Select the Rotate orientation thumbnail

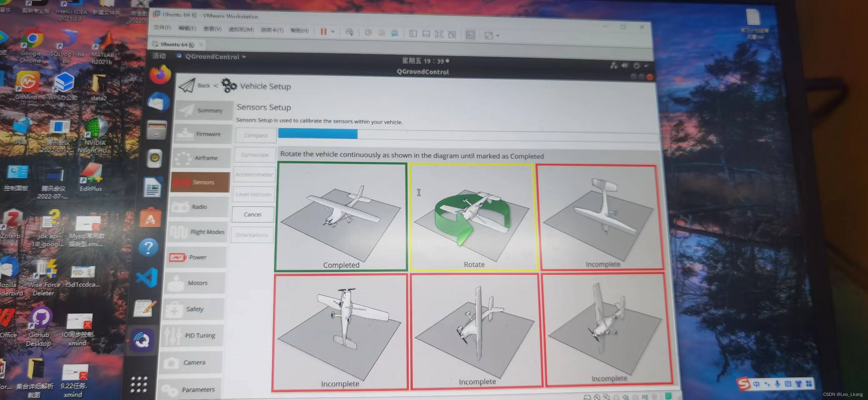pos(473,217)
